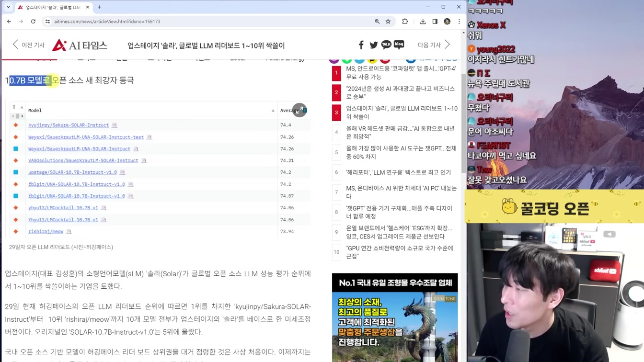Click the image caption 29일자 오픈 LLM 리더보드
This screenshot has height=362, width=644.
[x=61, y=247]
